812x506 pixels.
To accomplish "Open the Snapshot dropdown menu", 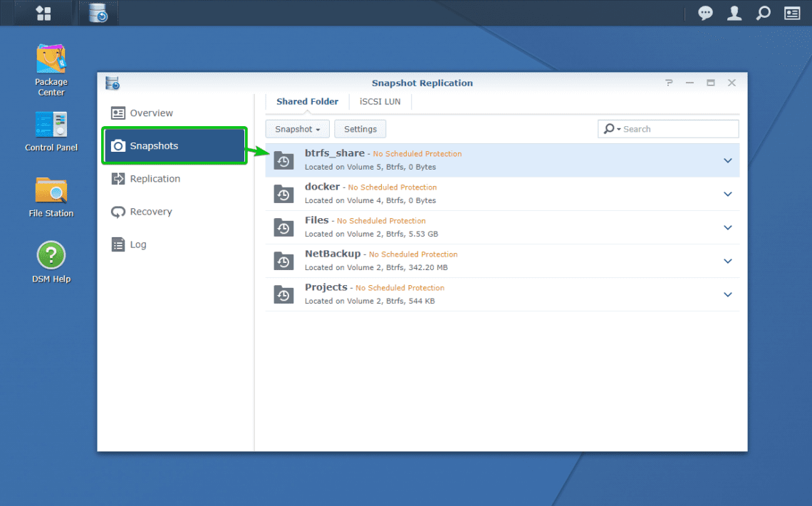I will coord(297,129).
